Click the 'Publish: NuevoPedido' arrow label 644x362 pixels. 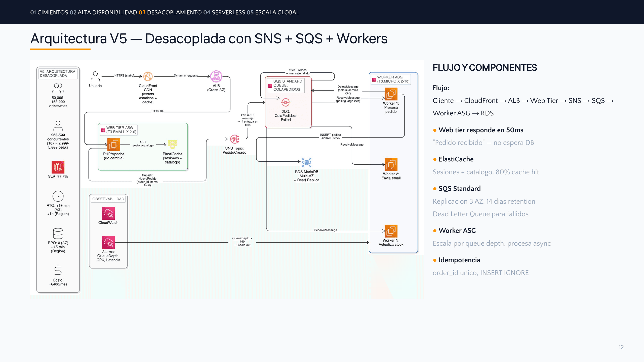coord(147,180)
